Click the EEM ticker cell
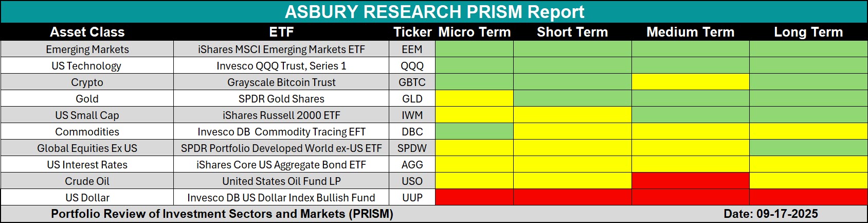The width and height of the screenshot is (868, 223). (x=412, y=49)
